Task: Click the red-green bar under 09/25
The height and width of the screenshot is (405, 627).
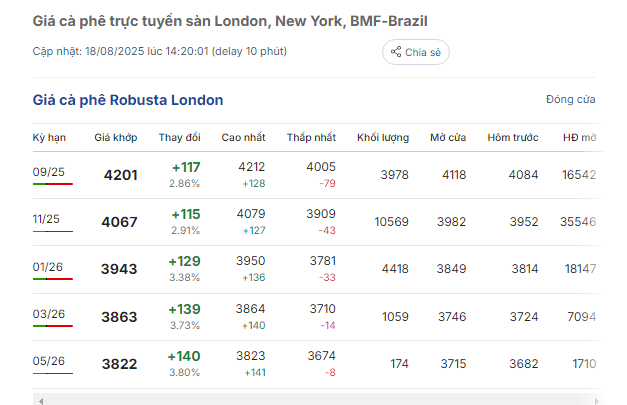Action: [x=53, y=184]
